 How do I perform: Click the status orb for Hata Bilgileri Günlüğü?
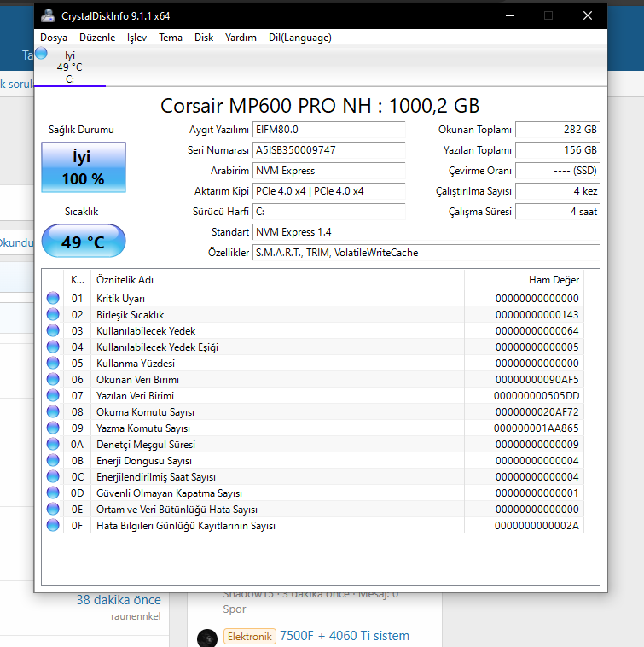[x=53, y=525]
